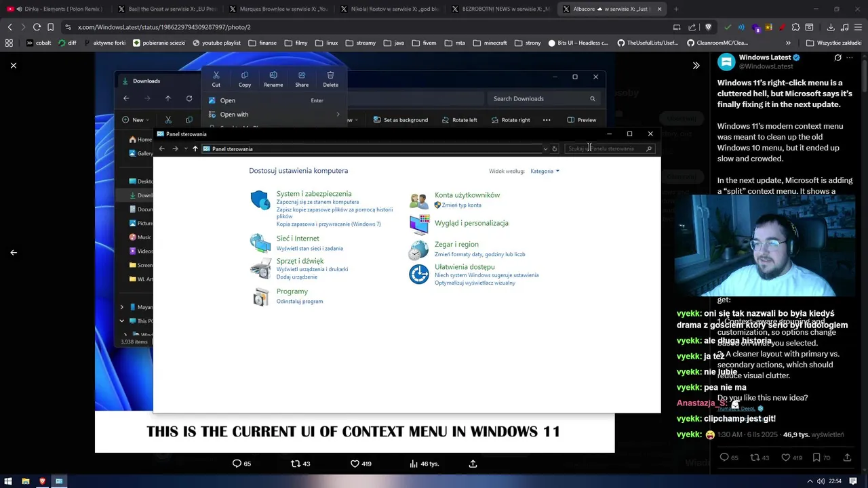Screen dimensions: 868x488
Task: Bookmark this page icon in toolbar
Action: (x=50, y=27)
